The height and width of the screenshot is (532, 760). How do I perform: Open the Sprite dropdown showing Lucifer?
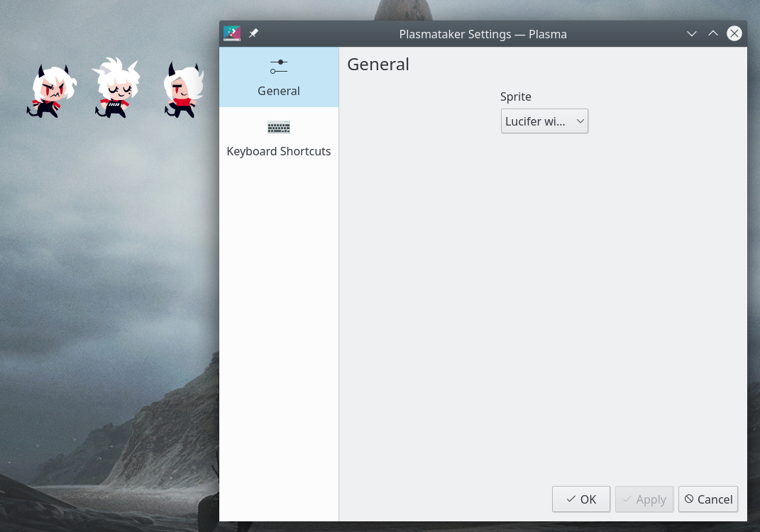[x=544, y=121]
